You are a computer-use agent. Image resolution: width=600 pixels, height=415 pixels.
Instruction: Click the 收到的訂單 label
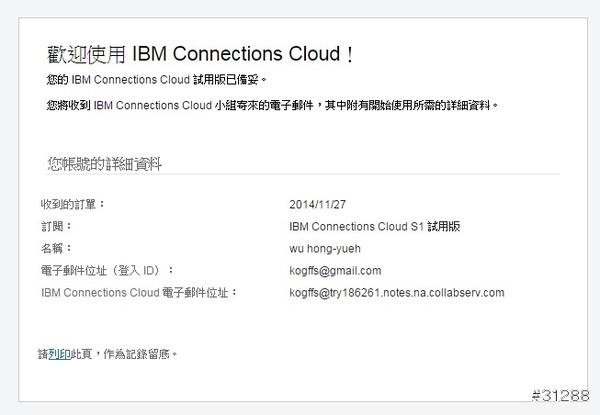click(72, 204)
